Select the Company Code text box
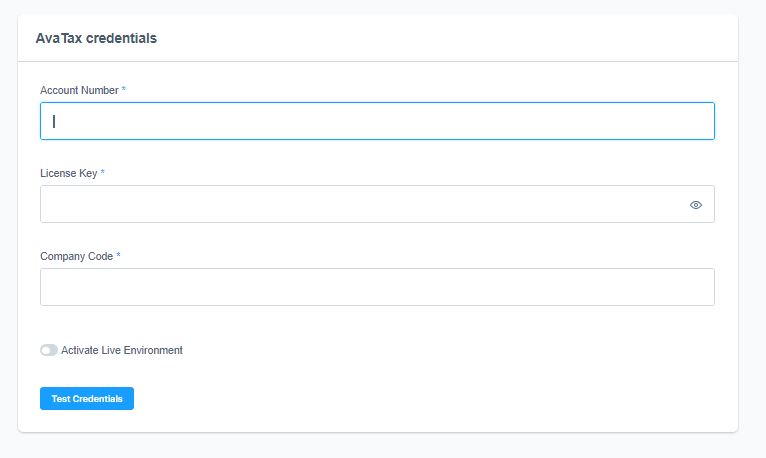The image size is (766, 458). coord(377,287)
